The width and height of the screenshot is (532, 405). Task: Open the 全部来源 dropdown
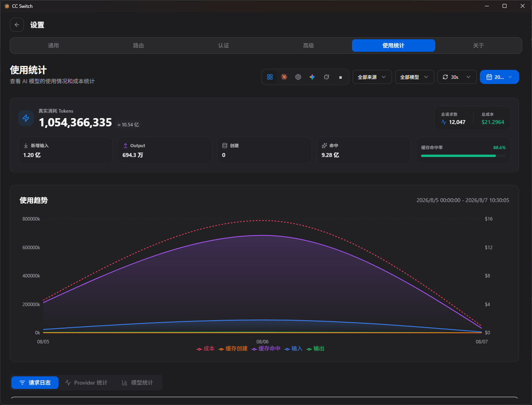coord(372,77)
